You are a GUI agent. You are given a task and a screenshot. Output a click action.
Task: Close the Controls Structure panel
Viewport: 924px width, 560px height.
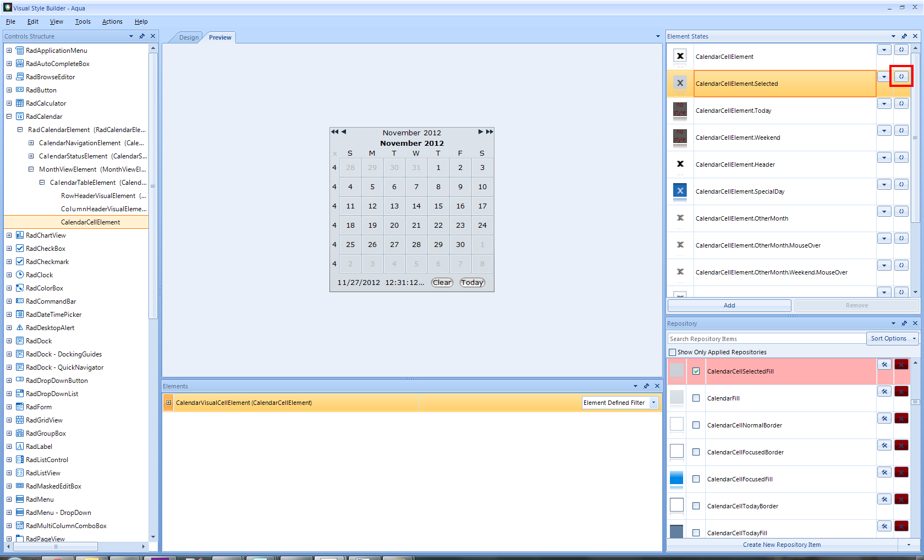tap(153, 36)
